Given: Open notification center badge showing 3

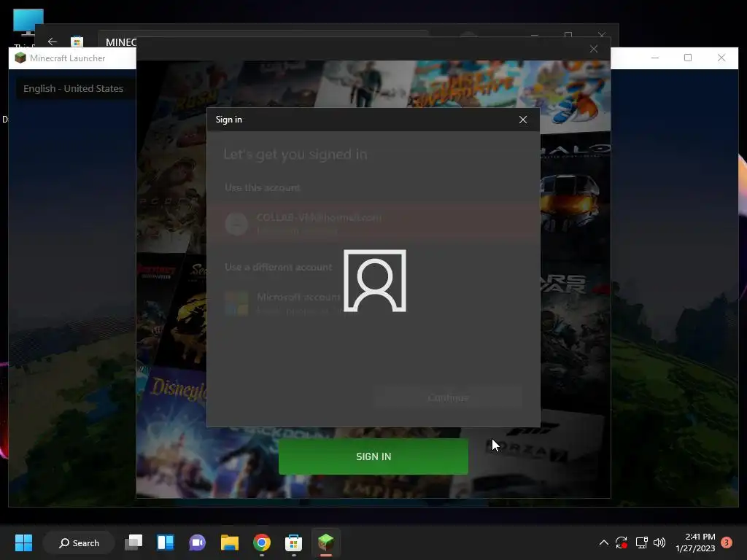Looking at the screenshot, I should point(727,542).
